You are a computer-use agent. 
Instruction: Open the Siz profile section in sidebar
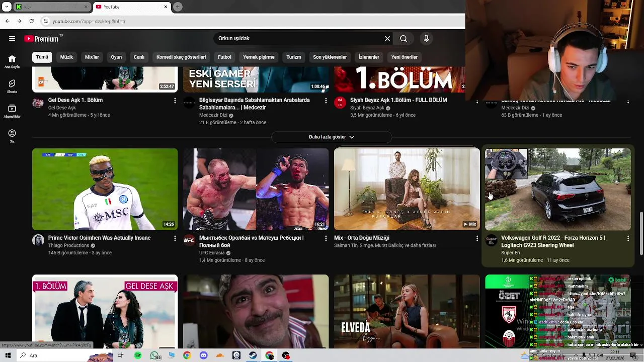coord(12,136)
